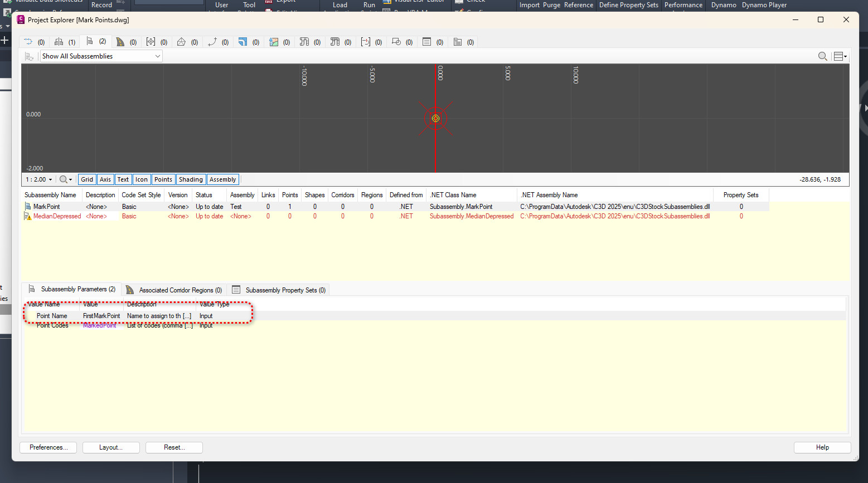Open the Property Sets tab icon
The image size is (868, 483).
coord(426,42)
